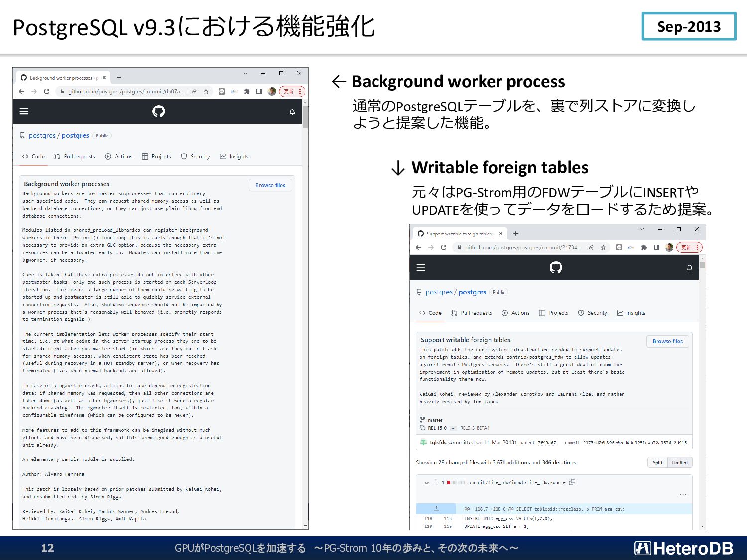Image resolution: width=747 pixels, height=560 pixels.
Task: Select Projects tab in writable foreign tables window
Action: (553, 313)
